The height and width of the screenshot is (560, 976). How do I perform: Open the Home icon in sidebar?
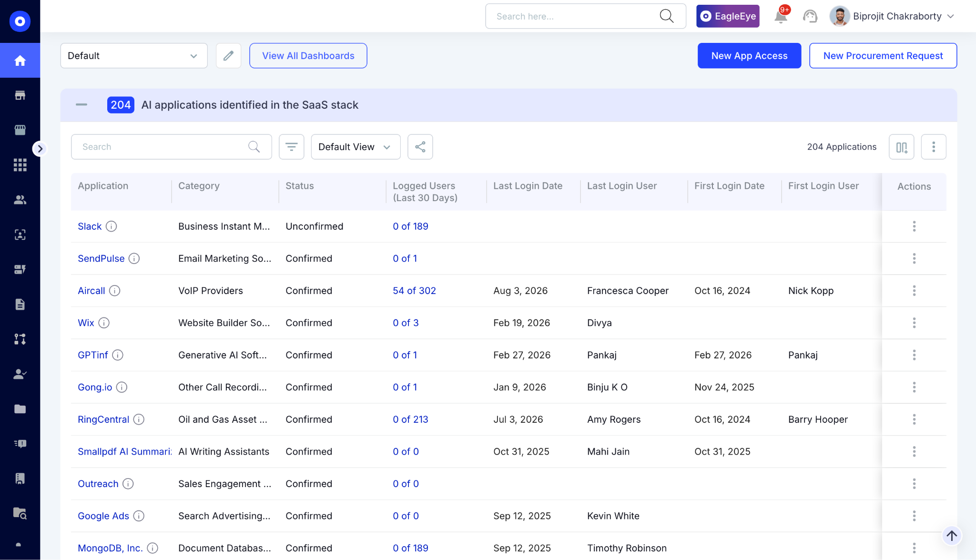click(x=20, y=61)
